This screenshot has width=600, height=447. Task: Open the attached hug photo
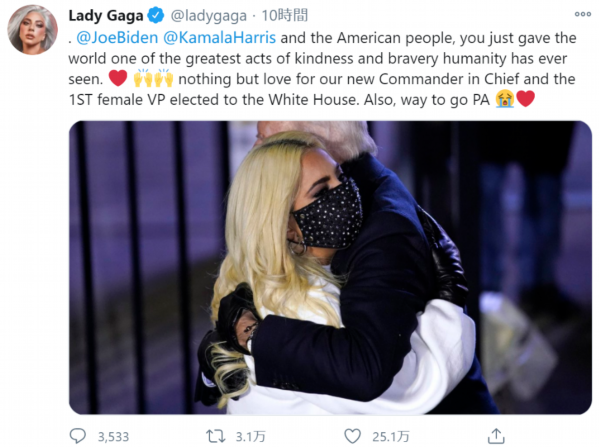330,268
